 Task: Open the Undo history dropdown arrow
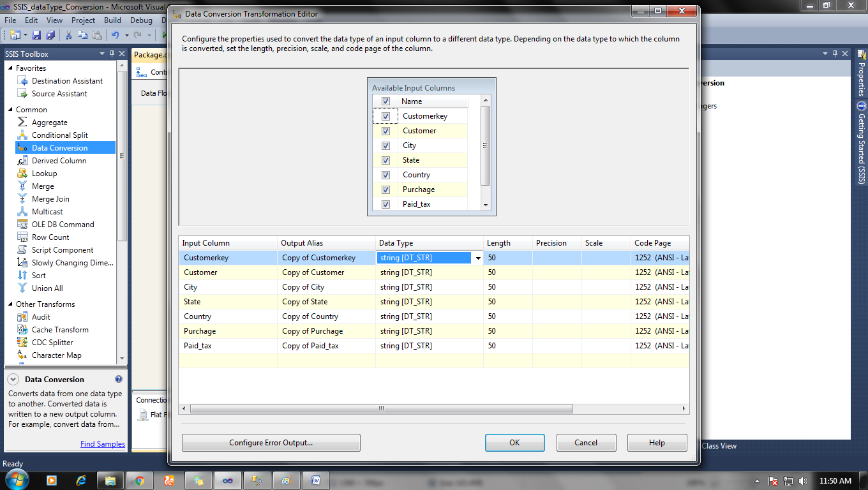(126, 35)
